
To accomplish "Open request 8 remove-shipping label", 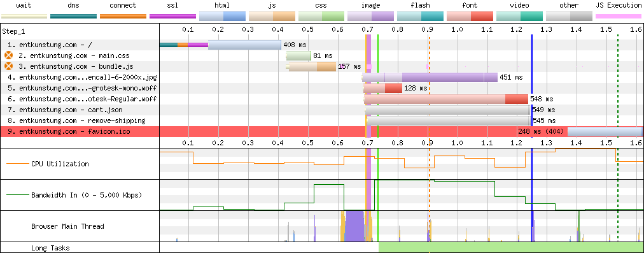I will pyautogui.click(x=76, y=120).
